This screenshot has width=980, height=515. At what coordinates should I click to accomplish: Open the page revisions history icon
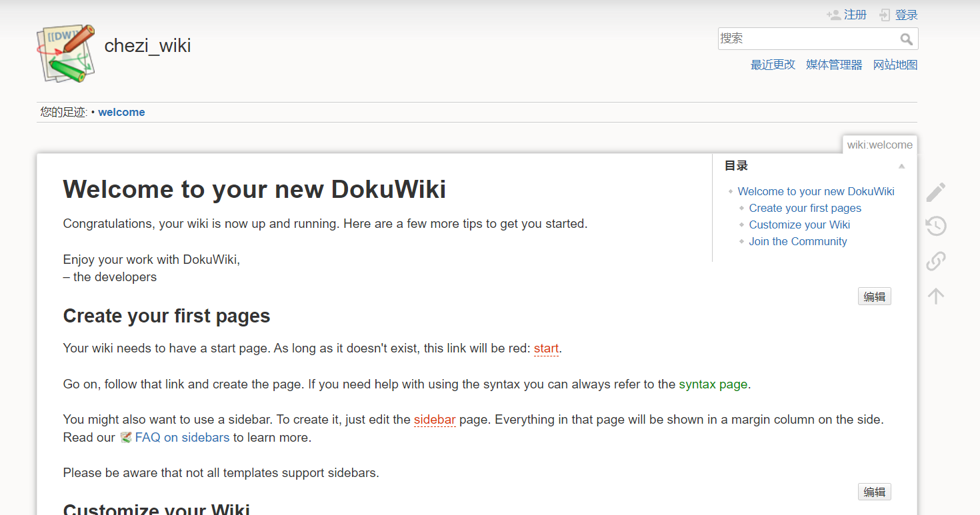point(936,227)
